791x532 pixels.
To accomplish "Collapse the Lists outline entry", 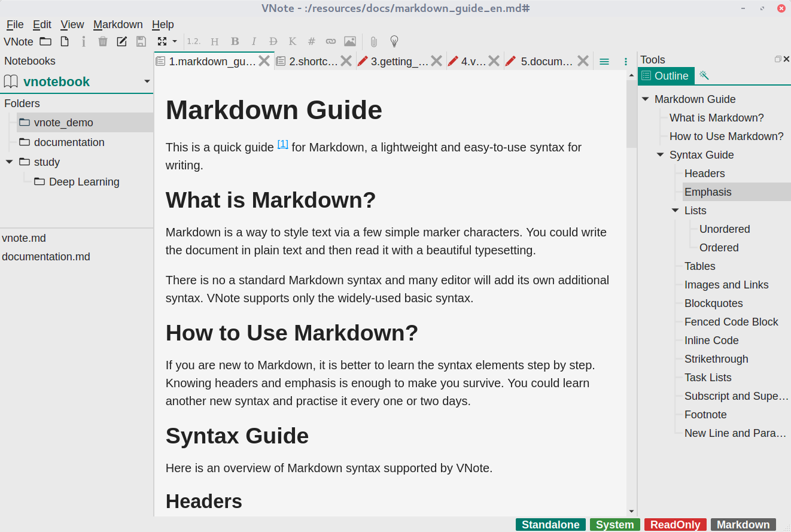I will click(x=675, y=210).
